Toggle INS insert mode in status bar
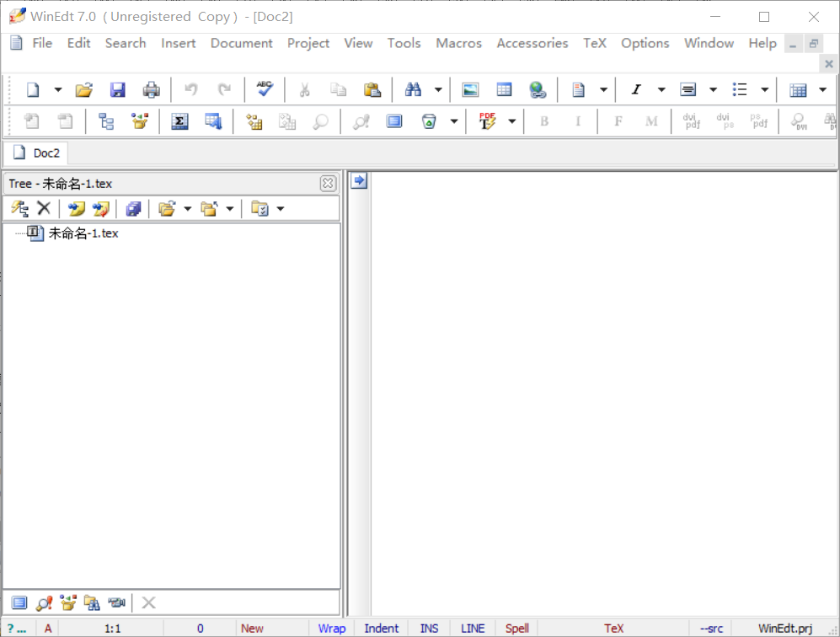The height and width of the screenshot is (637, 840). point(429,628)
